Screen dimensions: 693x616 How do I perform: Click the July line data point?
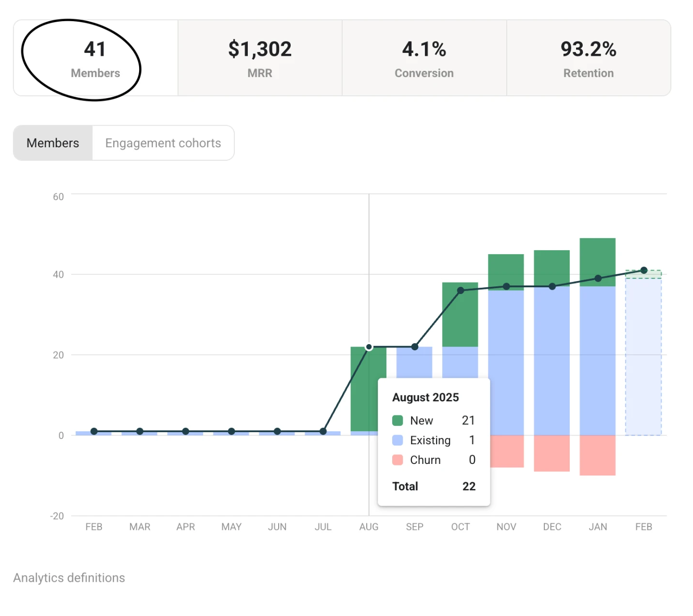(x=323, y=431)
